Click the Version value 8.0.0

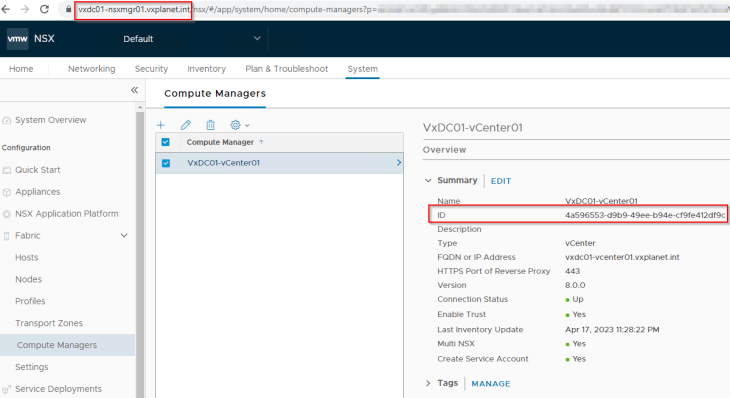(x=575, y=285)
